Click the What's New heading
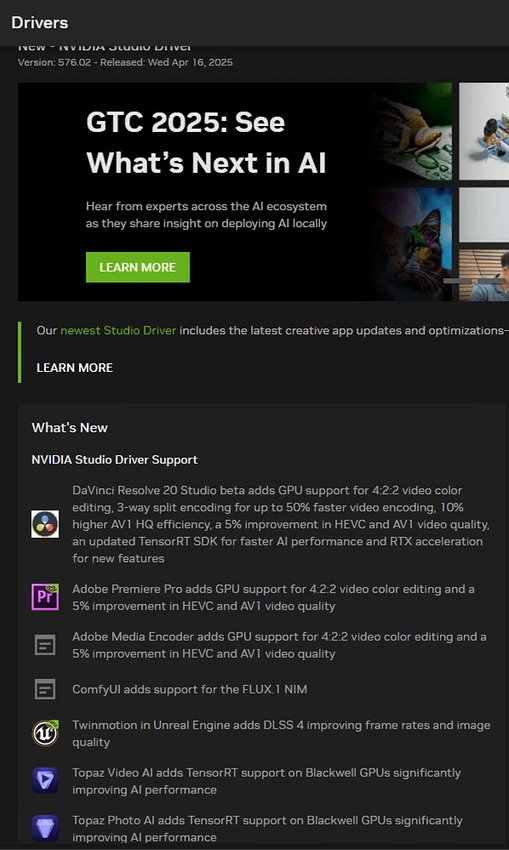 pos(70,428)
